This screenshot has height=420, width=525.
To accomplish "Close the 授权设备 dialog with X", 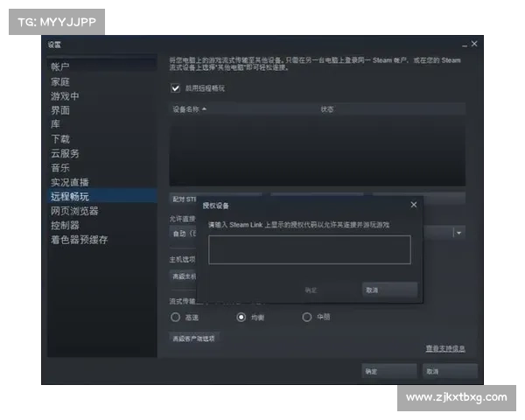I will coord(414,205).
